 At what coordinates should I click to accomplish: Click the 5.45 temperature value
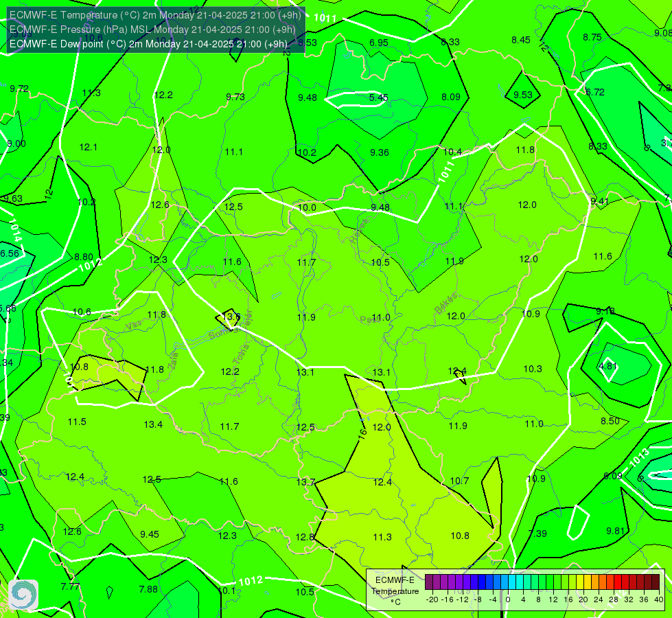(x=379, y=98)
